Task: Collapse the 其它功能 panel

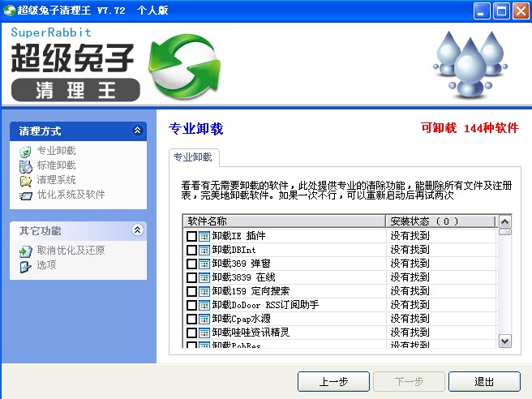Action: click(138, 230)
